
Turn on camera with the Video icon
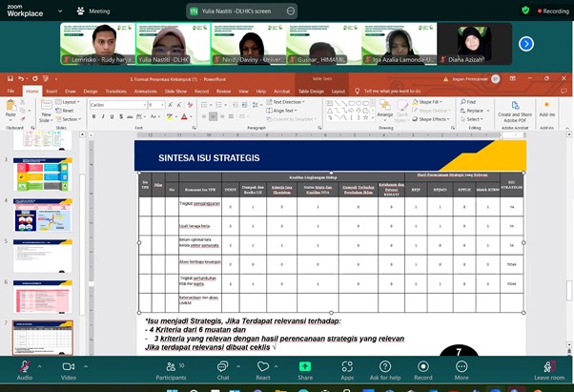[69, 365]
